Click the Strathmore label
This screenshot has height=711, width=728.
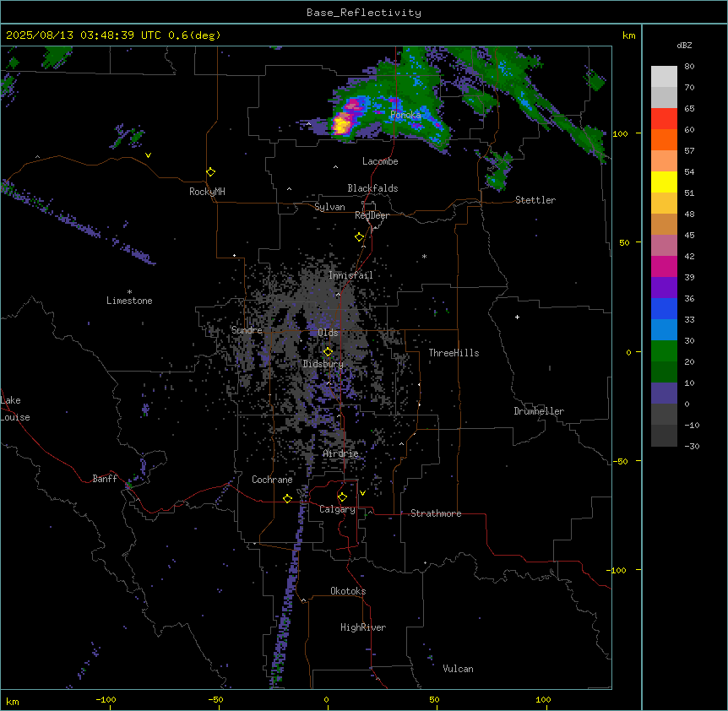[436, 513]
